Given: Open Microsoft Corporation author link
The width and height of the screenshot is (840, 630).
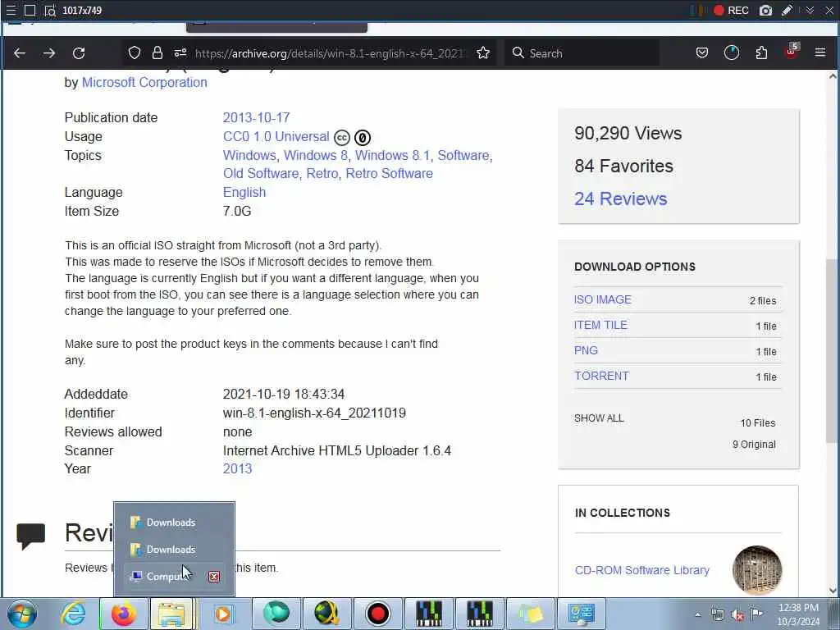Looking at the screenshot, I should 144,83.
